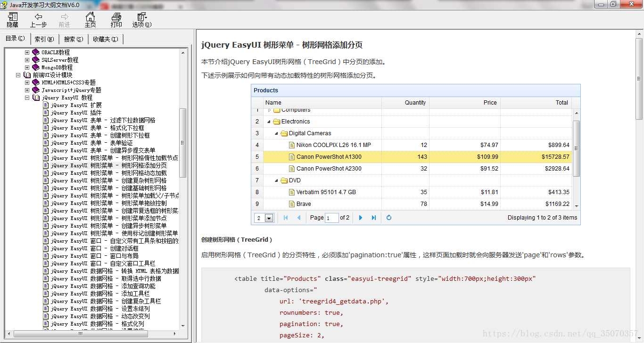Go to the first page in pager
Screen dimensions: 644x343
click(x=286, y=218)
